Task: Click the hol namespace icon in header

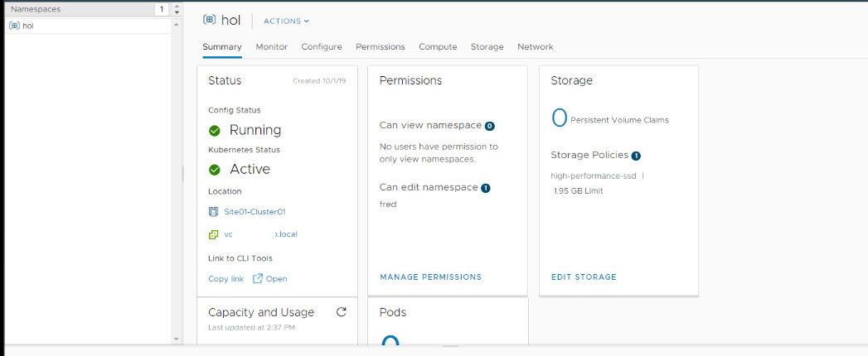Action: tap(209, 21)
